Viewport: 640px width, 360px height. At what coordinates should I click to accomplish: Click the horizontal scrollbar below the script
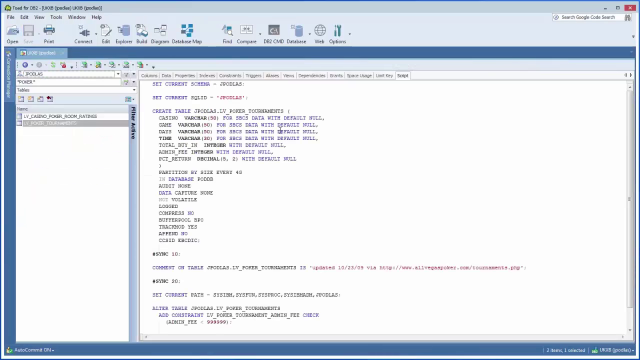point(384,337)
